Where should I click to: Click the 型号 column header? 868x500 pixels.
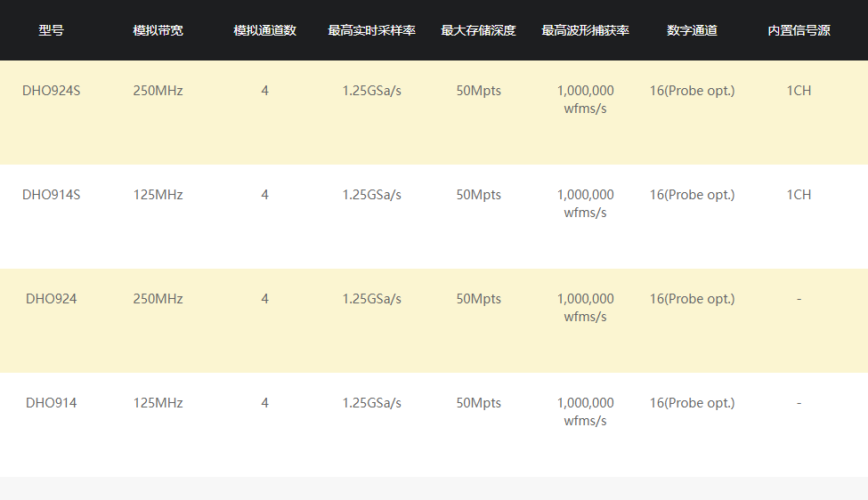(x=51, y=30)
